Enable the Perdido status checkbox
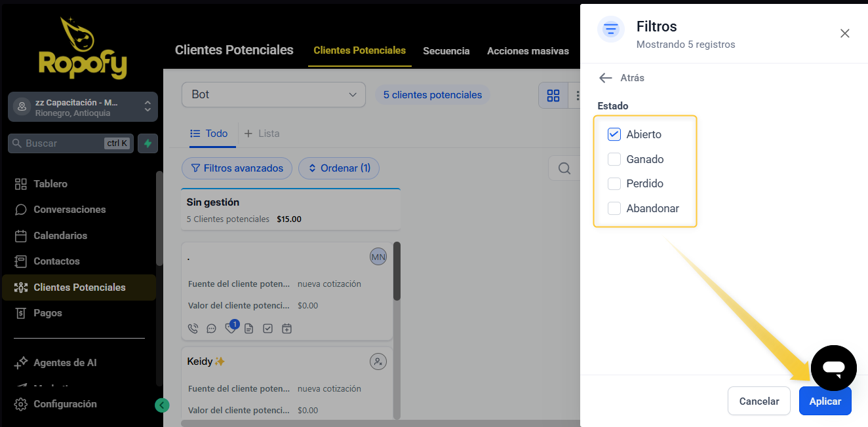Screen dimensions: 868x427 point(614,184)
